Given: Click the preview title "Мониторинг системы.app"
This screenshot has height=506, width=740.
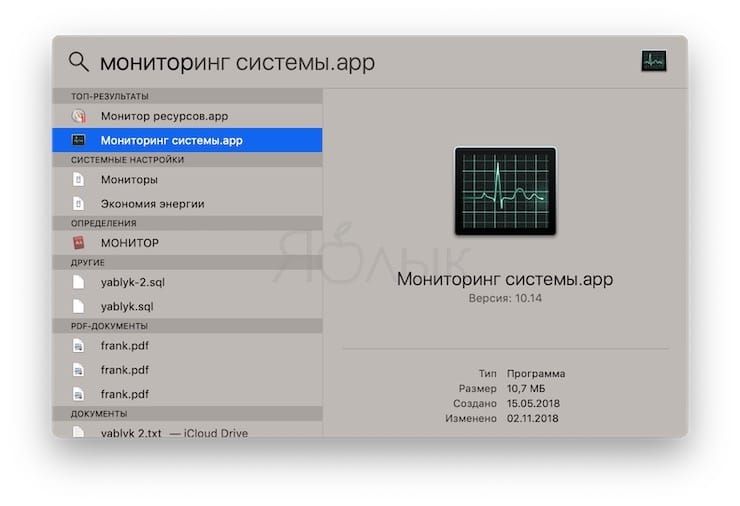Looking at the screenshot, I should (x=505, y=279).
